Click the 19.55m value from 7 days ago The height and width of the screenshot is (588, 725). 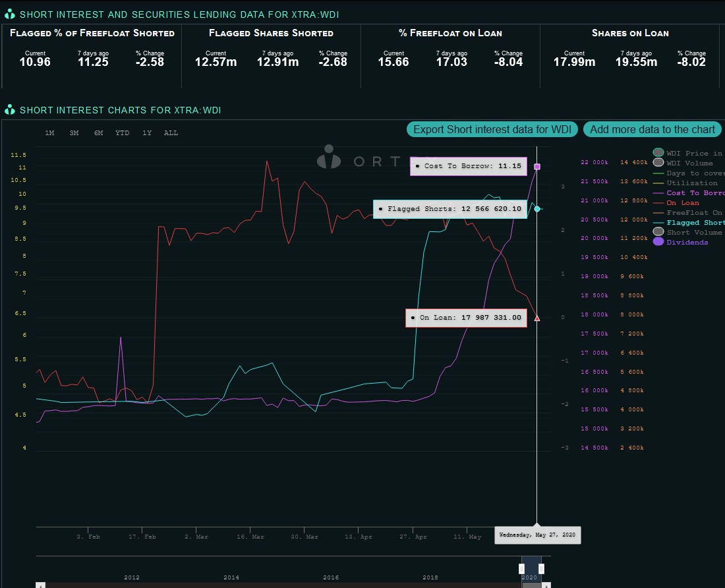point(636,62)
